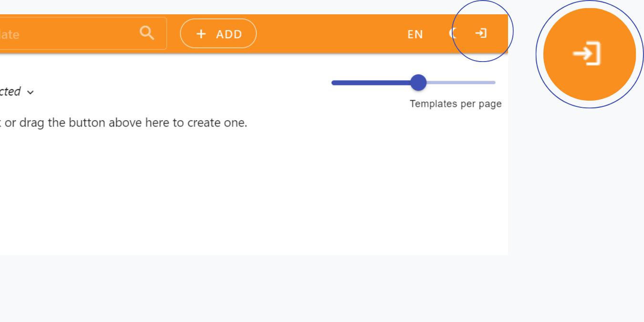
Task: Click the "Templates per page" caption
Action: pos(455,104)
